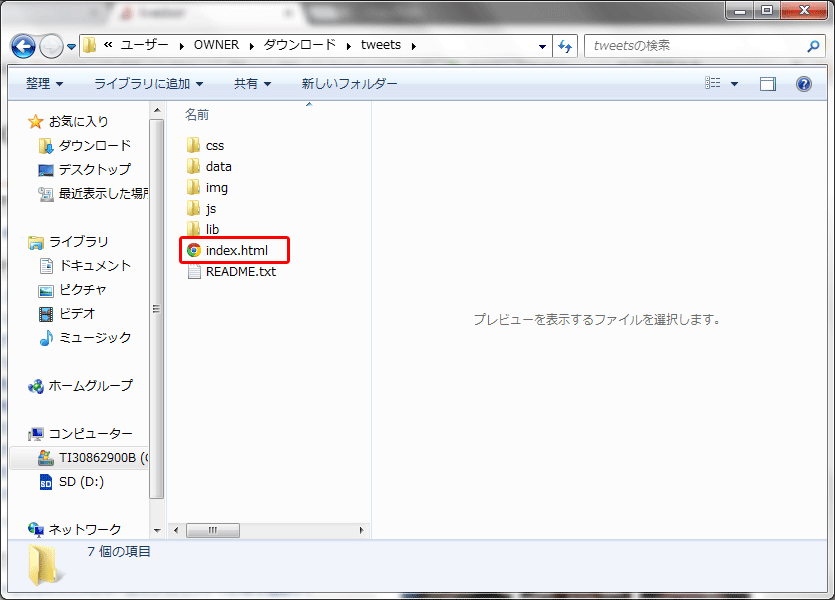Click the ホームグループ icon

click(x=36, y=387)
